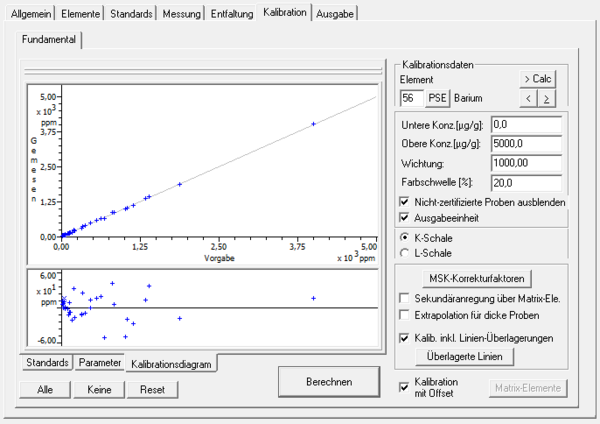Toggle the Ausgabeeinheit checkbox

[x=404, y=218]
